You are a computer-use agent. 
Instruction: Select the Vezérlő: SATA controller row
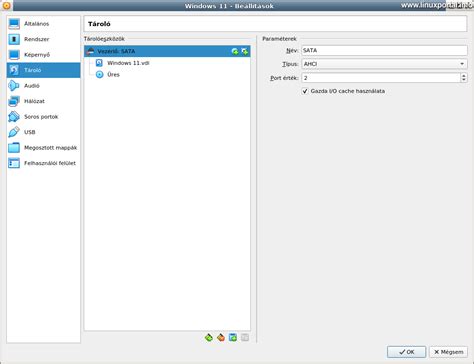point(167,51)
